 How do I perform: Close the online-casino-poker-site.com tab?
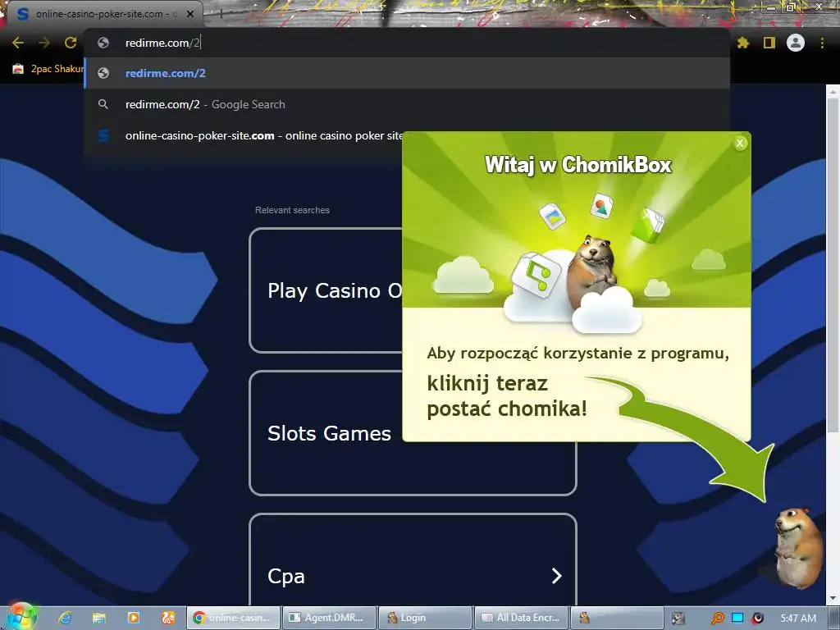(x=190, y=14)
